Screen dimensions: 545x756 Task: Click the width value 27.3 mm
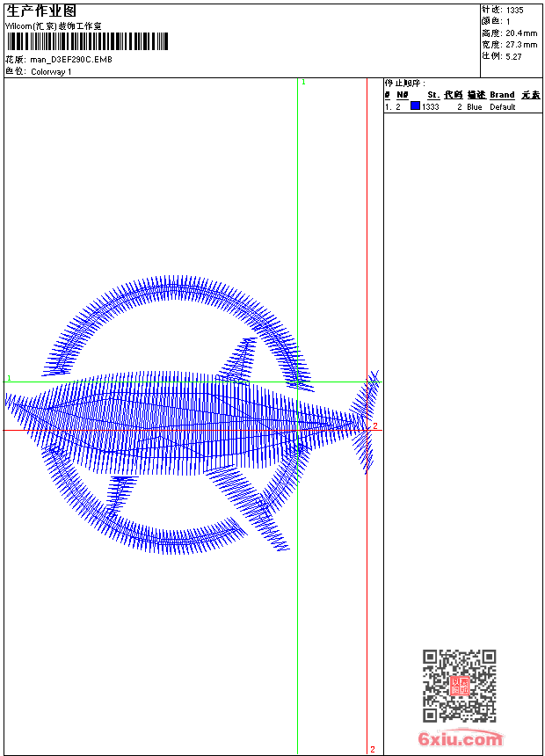(521, 45)
